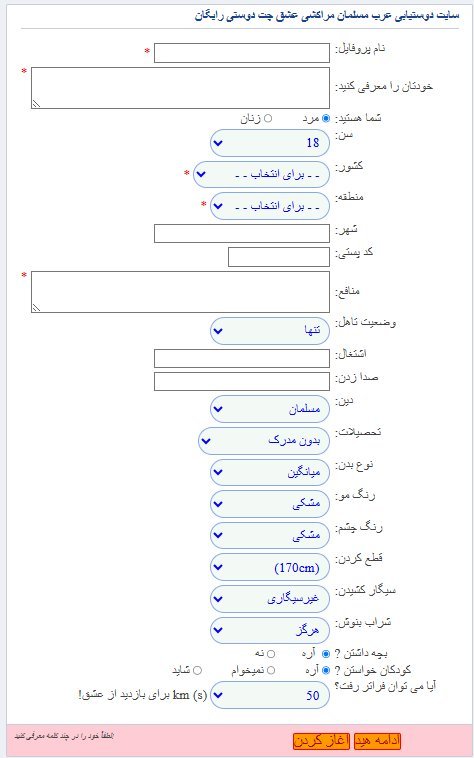Screen dimensions: 474x758
Task: Open the کشور country dropdown
Action: point(261,175)
